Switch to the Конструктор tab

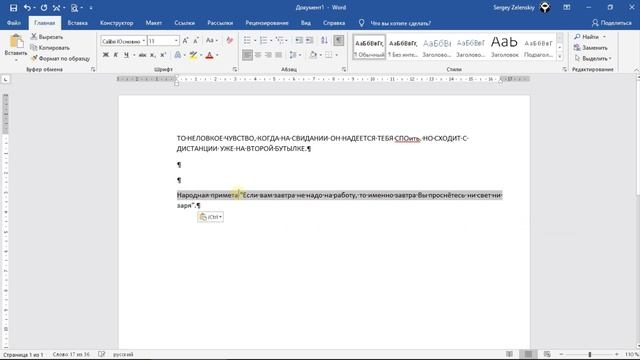[x=117, y=23]
